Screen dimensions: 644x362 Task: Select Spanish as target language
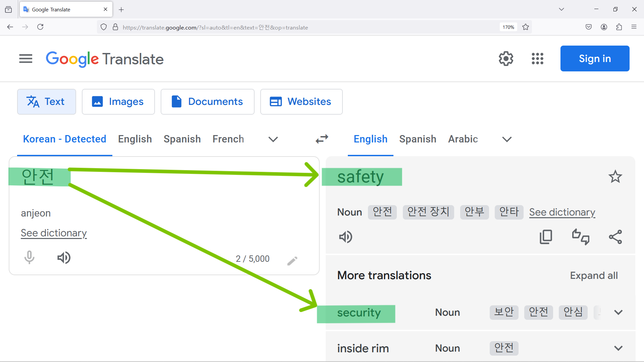point(418,139)
